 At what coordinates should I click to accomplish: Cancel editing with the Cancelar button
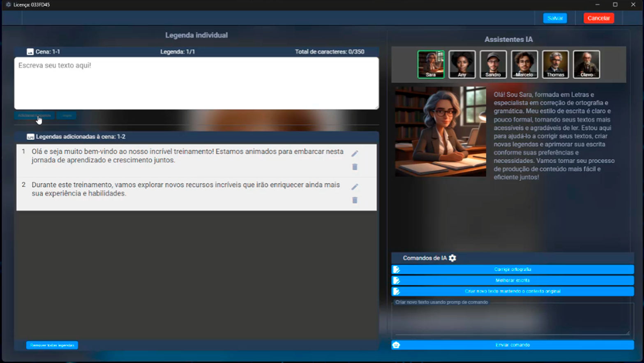coord(598,18)
